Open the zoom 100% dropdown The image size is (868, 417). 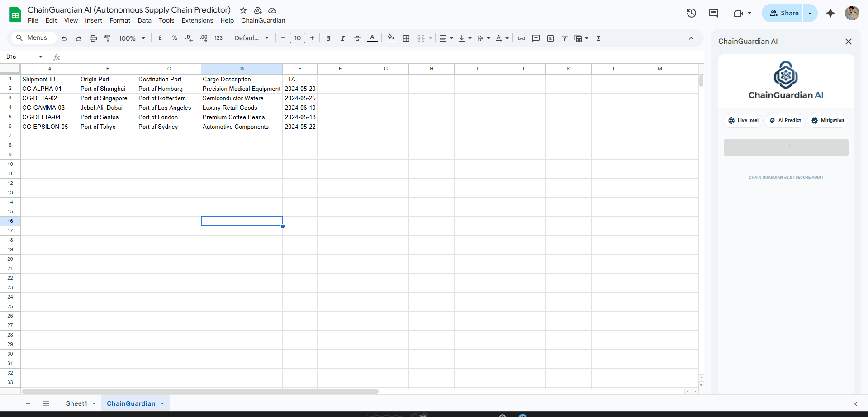coord(132,38)
